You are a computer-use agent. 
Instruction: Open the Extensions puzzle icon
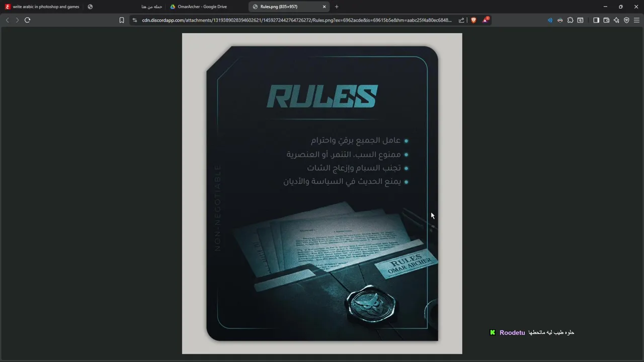click(570, 20)
